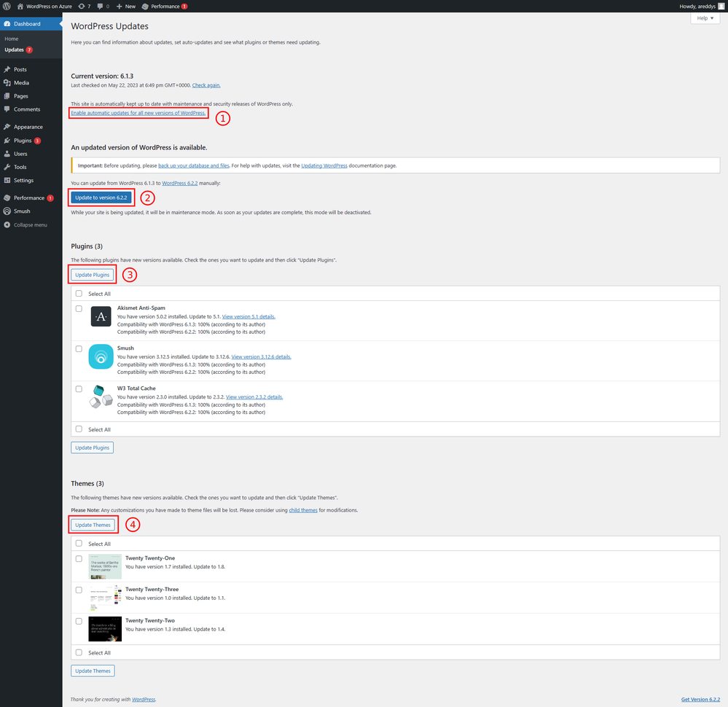This screenshot has height=707, width=728.
Task: Click the Tools wrench icon in sidebar
Action: tap(7, 167)
